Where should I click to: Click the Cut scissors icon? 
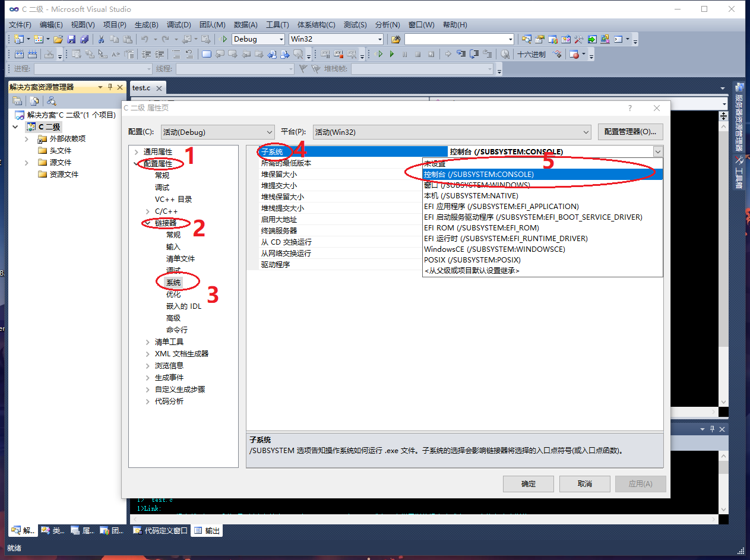101,39
